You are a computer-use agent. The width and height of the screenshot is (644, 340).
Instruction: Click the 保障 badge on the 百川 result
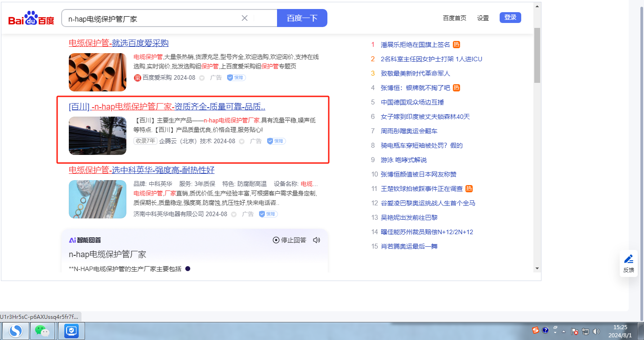[276, 141]
